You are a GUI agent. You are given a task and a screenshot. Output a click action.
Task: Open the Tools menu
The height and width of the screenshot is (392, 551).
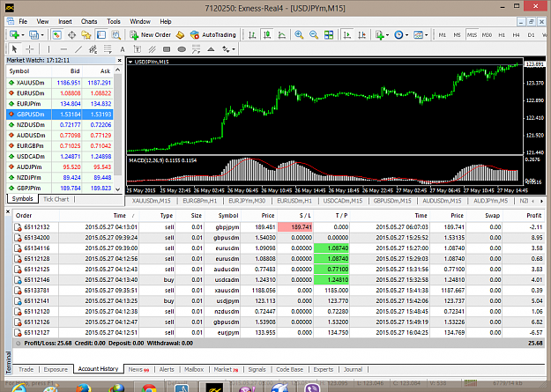pos(114,21)
